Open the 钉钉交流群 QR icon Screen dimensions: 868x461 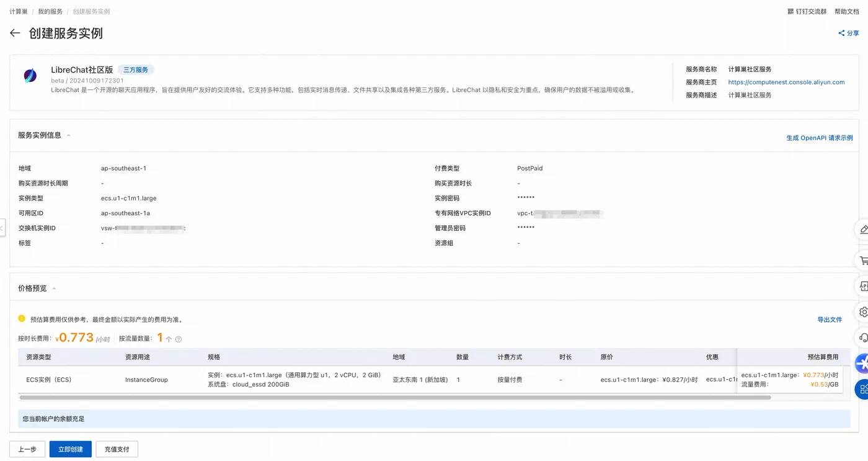tap(790, 12)
